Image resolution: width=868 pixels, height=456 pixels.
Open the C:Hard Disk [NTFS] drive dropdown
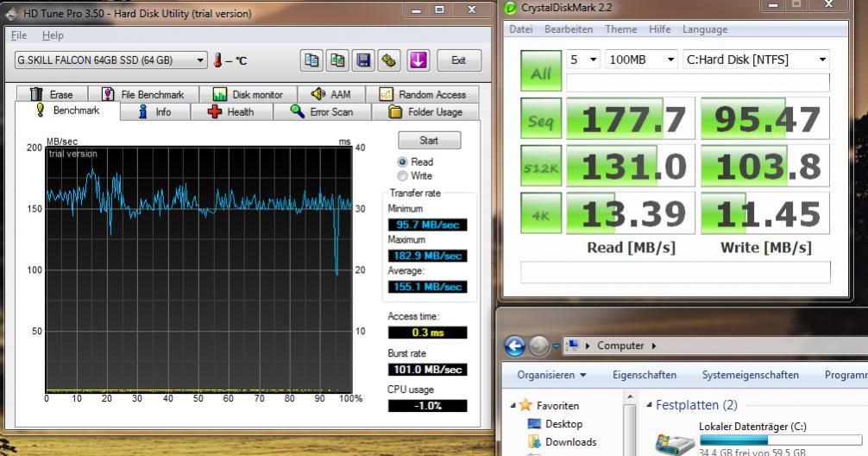pyautogui.click(x=822, y=60)
